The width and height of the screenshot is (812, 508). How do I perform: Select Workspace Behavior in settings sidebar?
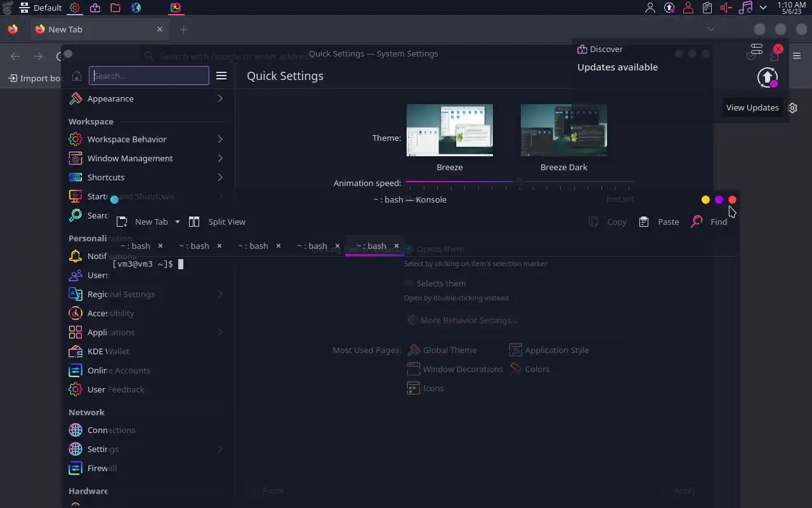pos(147,139)
